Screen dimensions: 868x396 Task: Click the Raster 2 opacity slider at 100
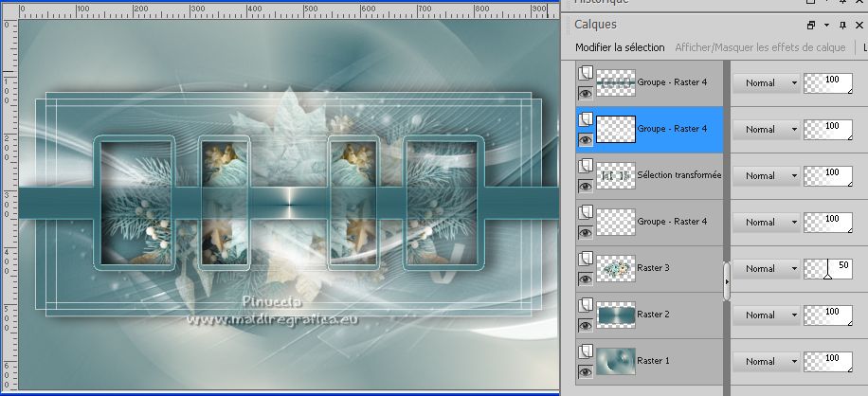(828, 315)
